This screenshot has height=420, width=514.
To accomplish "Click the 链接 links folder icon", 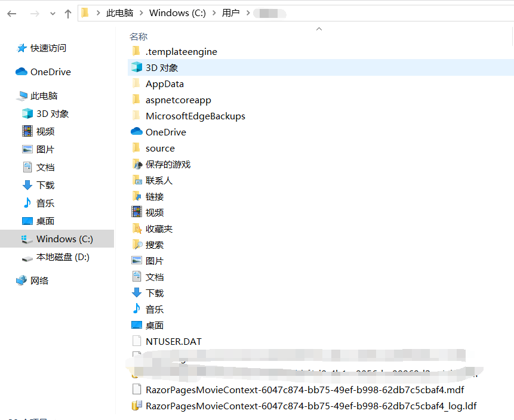I will [137, 196].
